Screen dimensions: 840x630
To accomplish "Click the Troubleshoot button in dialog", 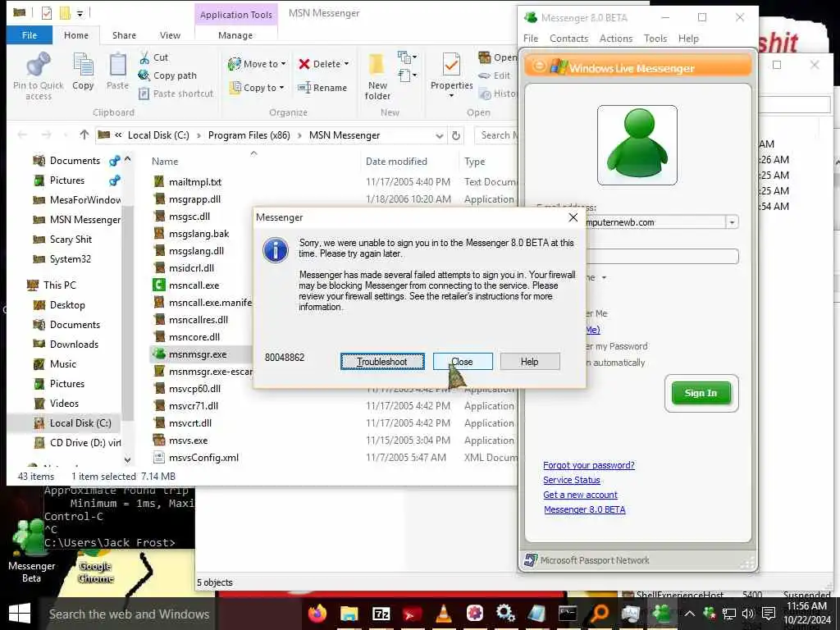I will pyautogui.click(x=382, y=362).
